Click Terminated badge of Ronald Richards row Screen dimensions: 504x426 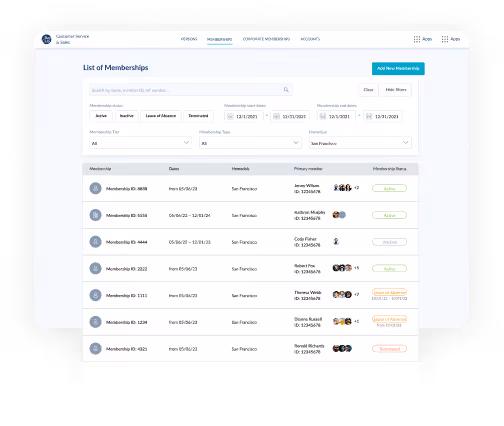click(389, 349)
